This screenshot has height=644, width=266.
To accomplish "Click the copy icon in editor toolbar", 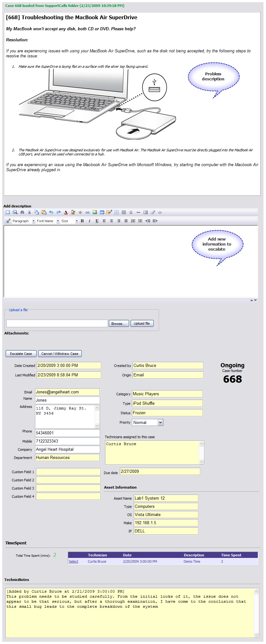I will (37, 212).
